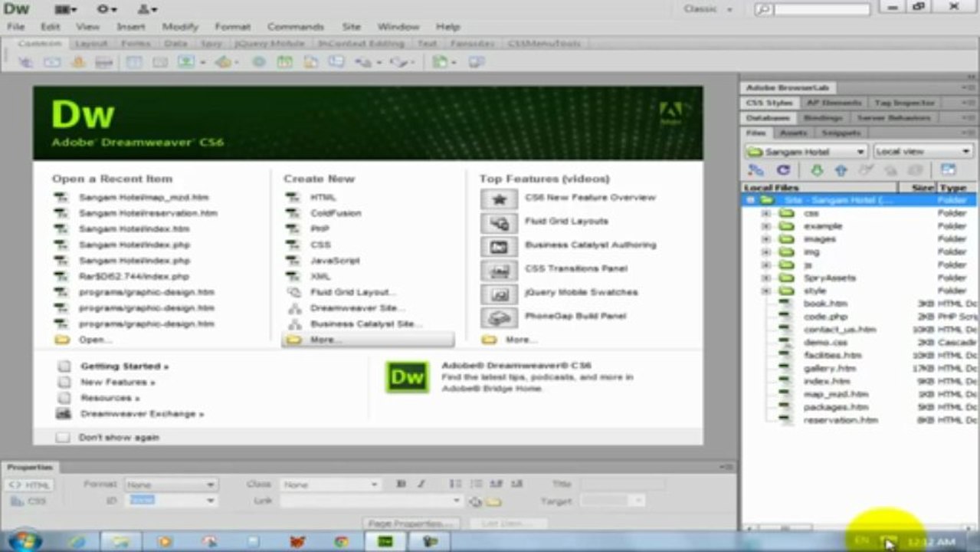This screenshot has height=552, width=980.
Task: Click the Expand Files panel icon
Action: (948, 170)
